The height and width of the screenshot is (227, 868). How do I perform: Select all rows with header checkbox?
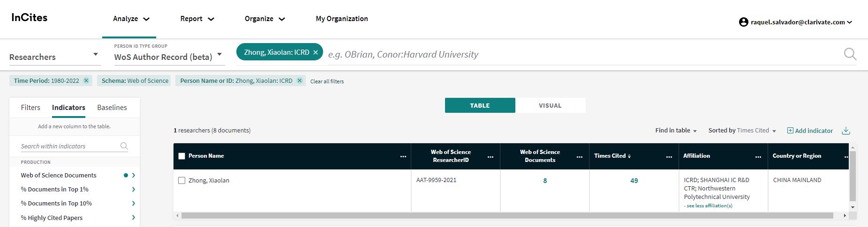click(x=182, y=156)
